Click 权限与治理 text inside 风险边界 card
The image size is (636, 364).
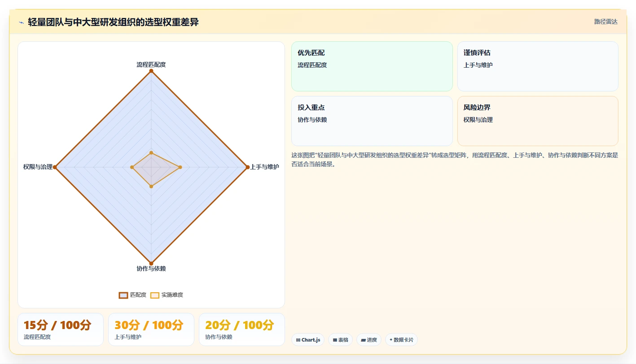(478, 120)
